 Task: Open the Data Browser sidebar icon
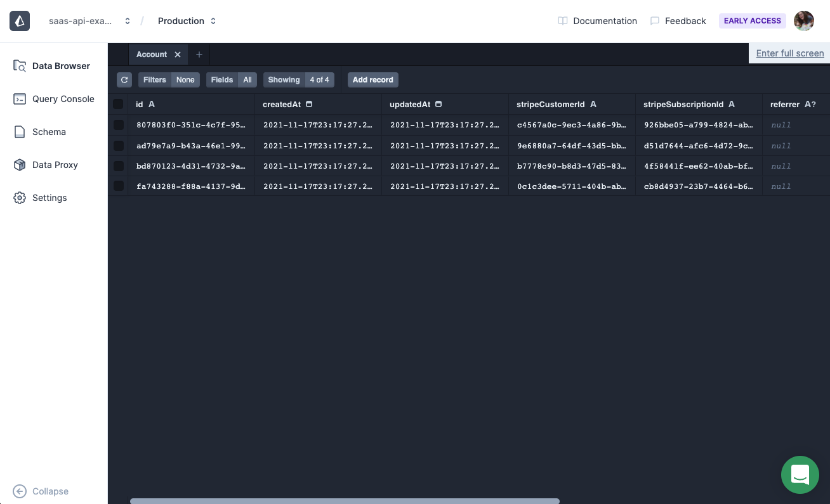20,66
